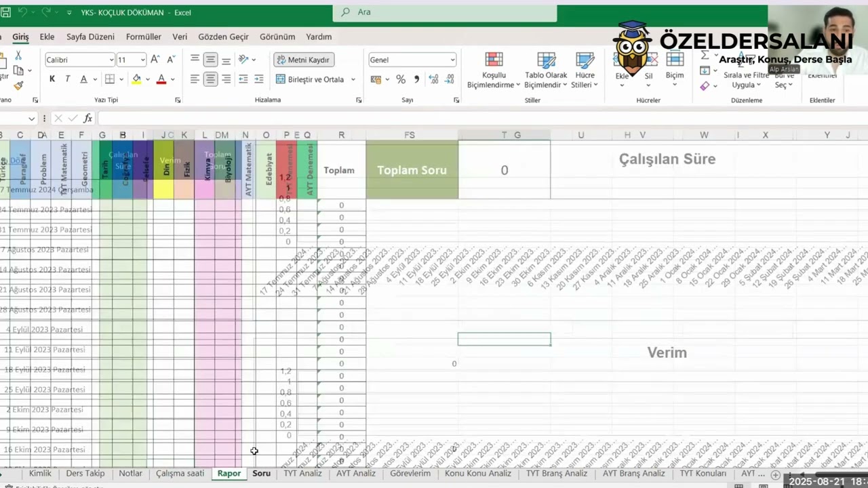Switch to Sayfa Düzeni tab

tap(90, 37)
